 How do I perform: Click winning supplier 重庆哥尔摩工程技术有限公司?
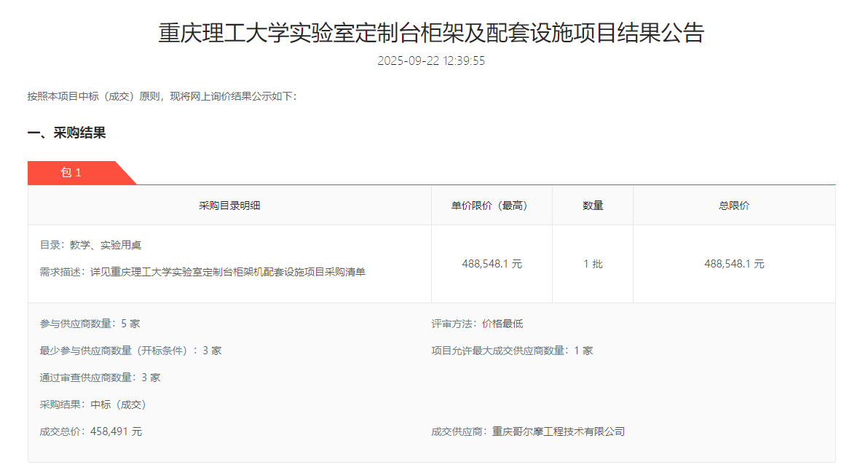(x=527, y=431)
